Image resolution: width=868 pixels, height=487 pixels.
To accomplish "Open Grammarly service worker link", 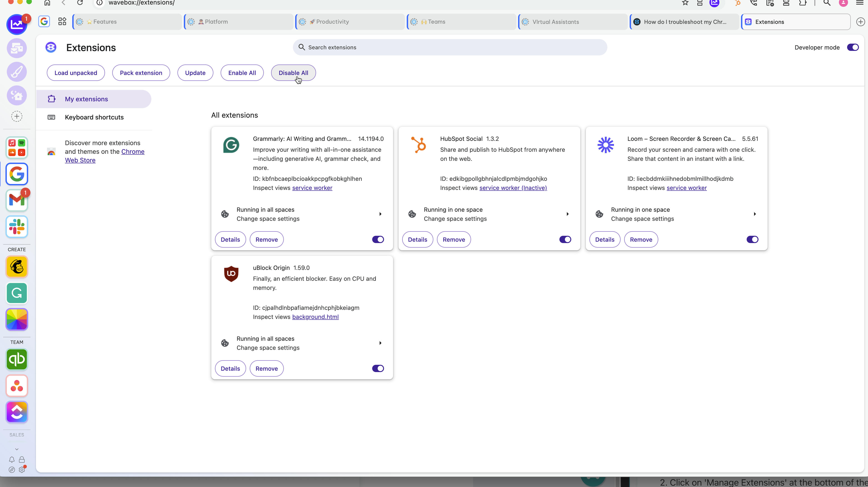I will pos(312,188).
